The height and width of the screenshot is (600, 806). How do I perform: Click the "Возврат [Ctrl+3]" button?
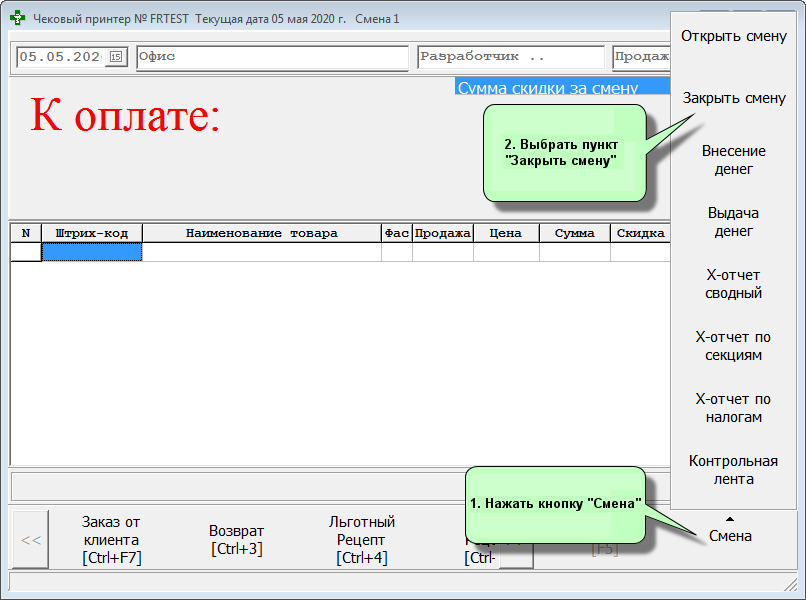(236, 540)
